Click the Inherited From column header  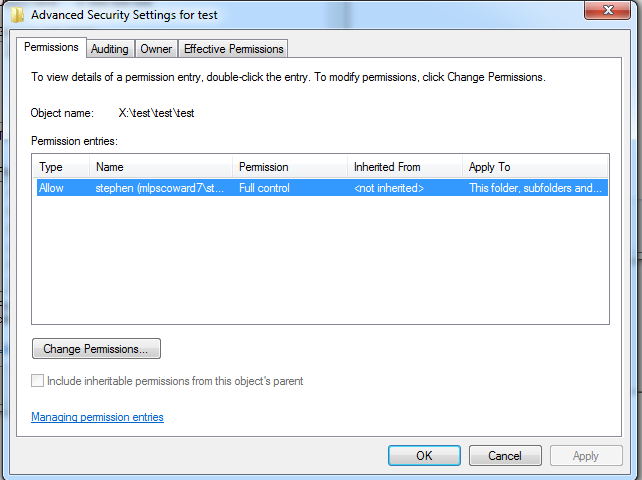tap(405, 167)
